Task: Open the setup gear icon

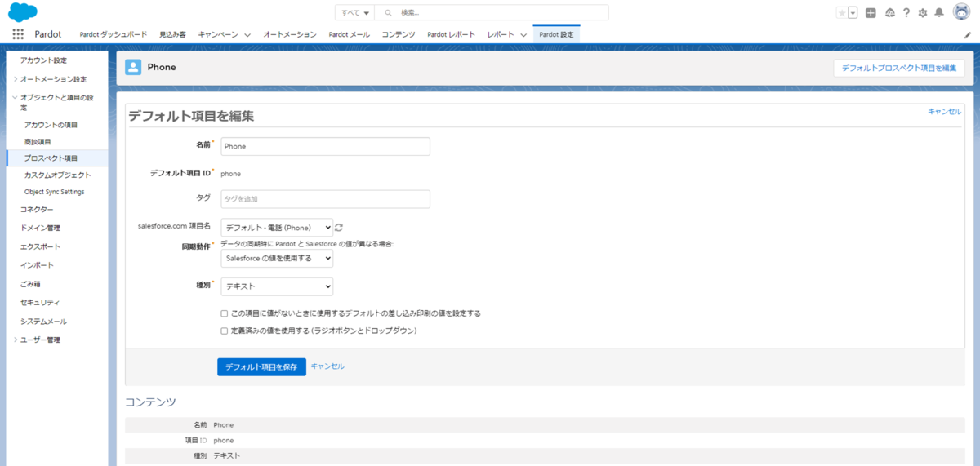Action: [923, 12]
